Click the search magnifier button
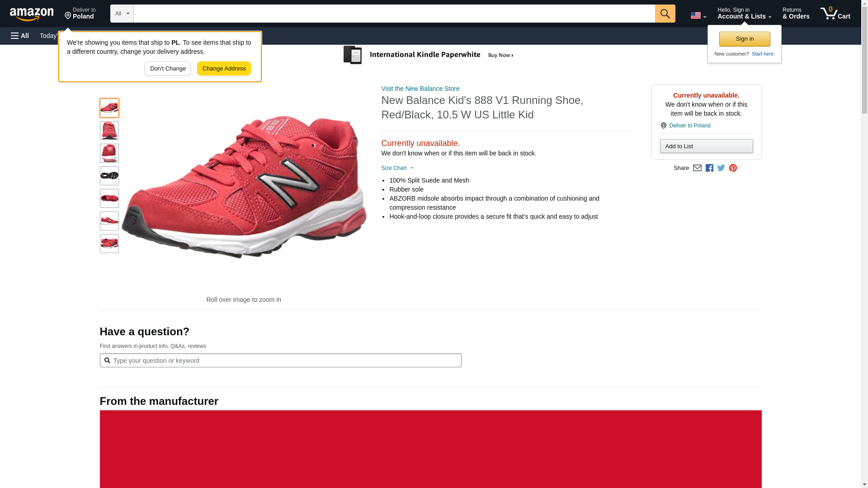 [x=665, y=14]
